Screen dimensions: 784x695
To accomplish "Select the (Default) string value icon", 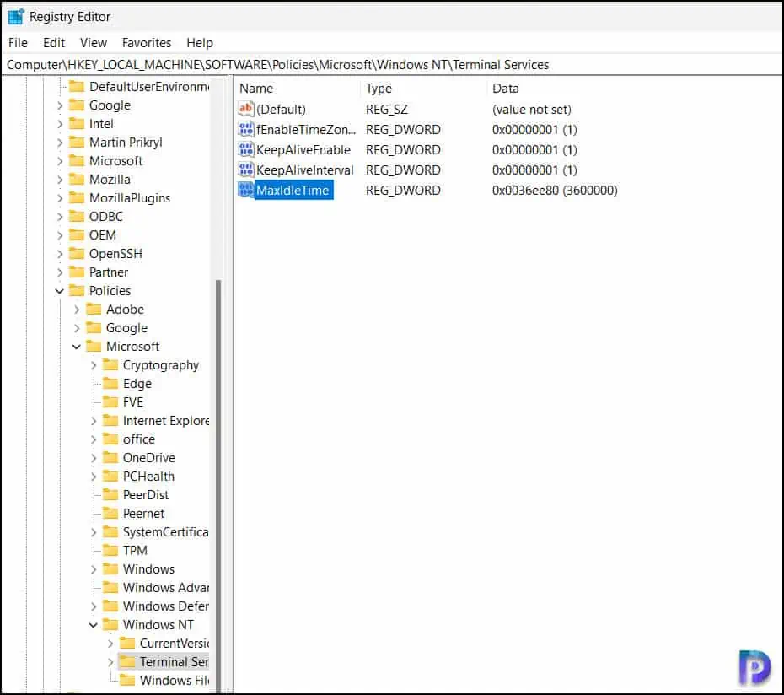I will click(246, 109).
